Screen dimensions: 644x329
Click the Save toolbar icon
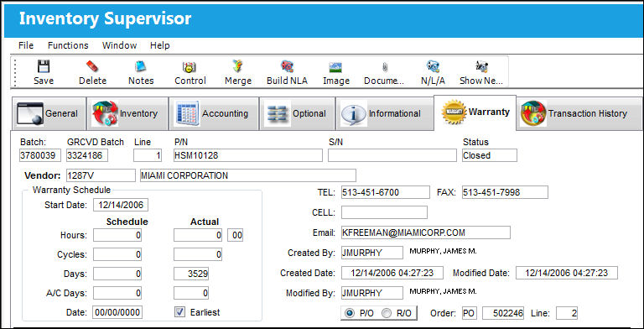(x=44, y=66)
